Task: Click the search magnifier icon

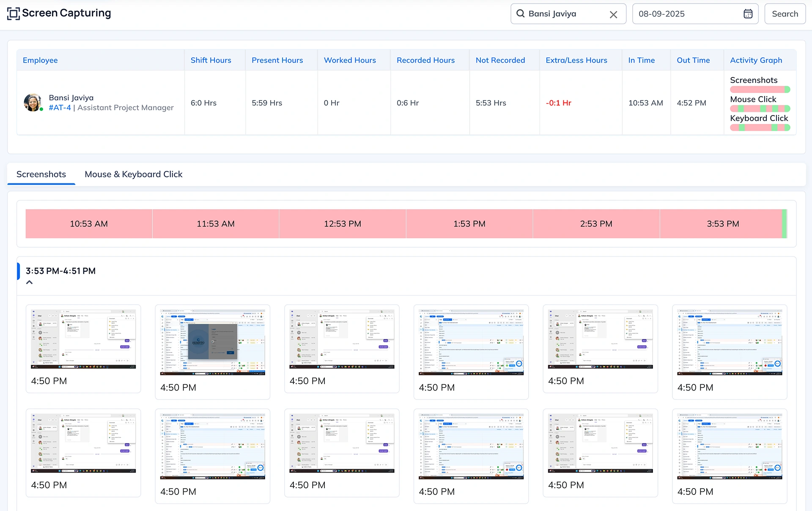Action: pyautogui.click(x=520, y=14)
